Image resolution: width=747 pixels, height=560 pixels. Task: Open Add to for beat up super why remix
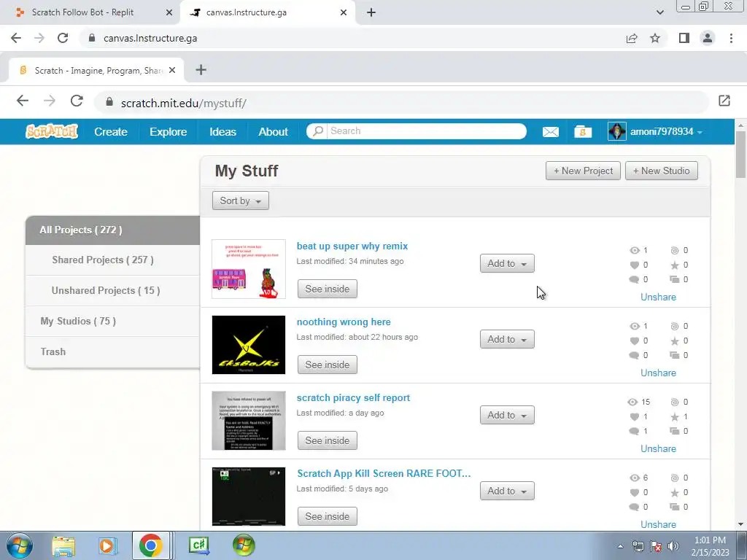[x=507, y=263]
